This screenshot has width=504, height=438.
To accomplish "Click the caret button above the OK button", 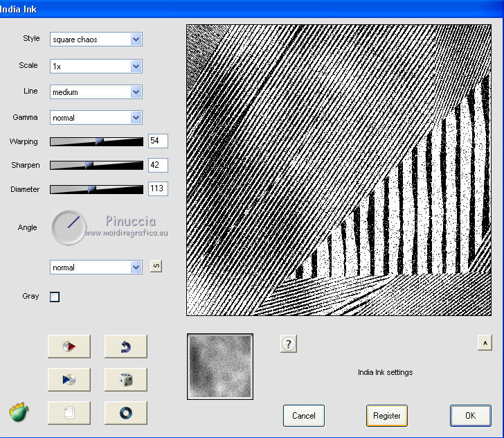I will pos(484,342).
